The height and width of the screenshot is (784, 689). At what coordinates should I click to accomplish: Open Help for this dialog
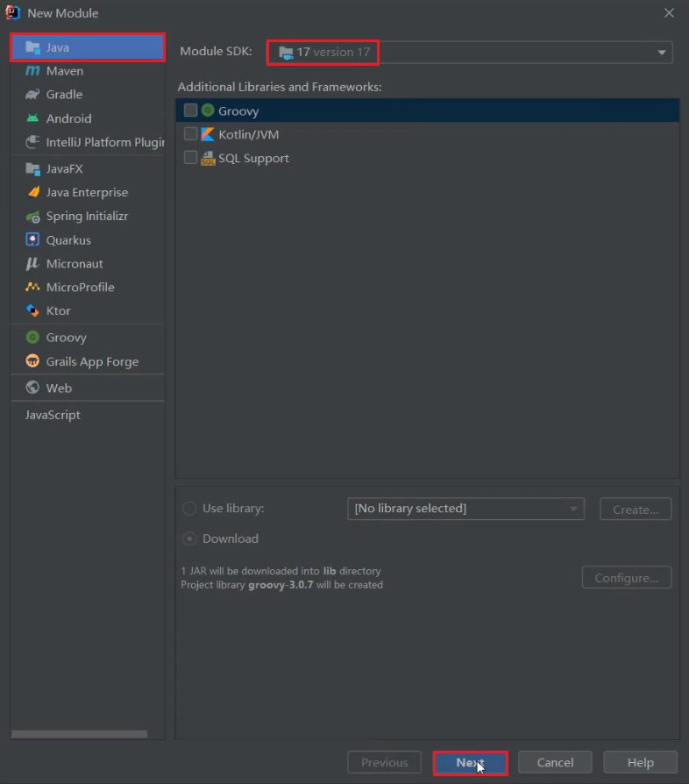click(x=640, y=762)
